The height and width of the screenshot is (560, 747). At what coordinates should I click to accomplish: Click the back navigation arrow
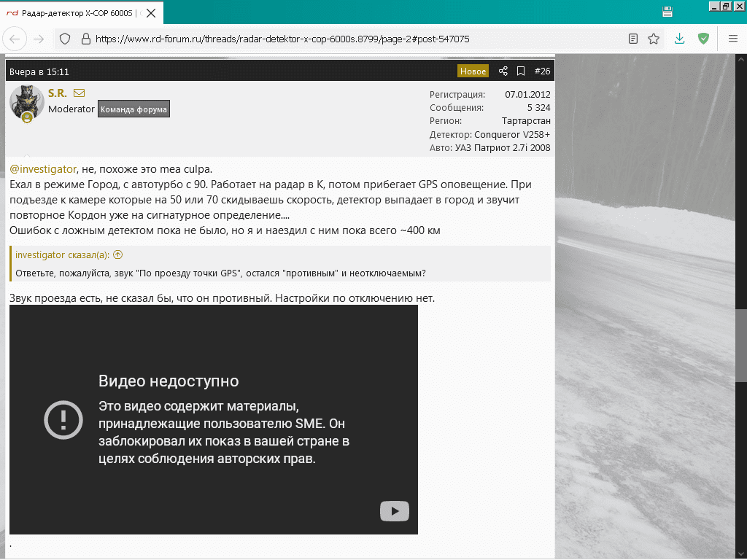tap(16, 39)
